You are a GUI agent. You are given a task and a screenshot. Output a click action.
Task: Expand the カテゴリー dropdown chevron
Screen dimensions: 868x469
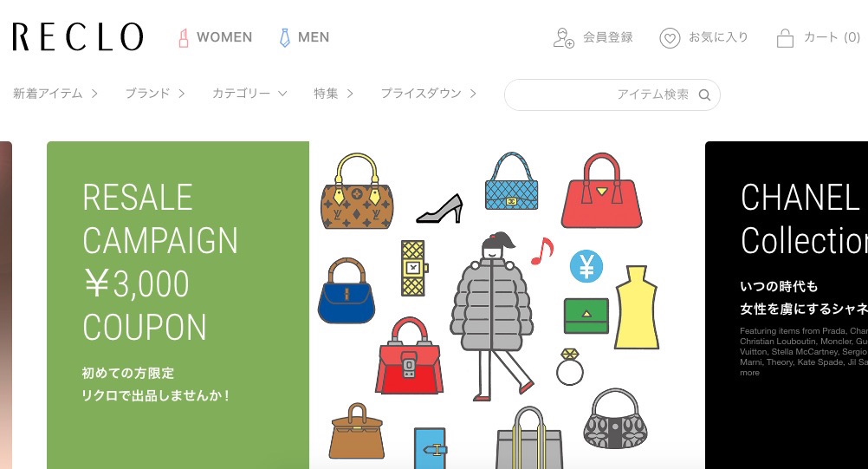tap(282, 94)
